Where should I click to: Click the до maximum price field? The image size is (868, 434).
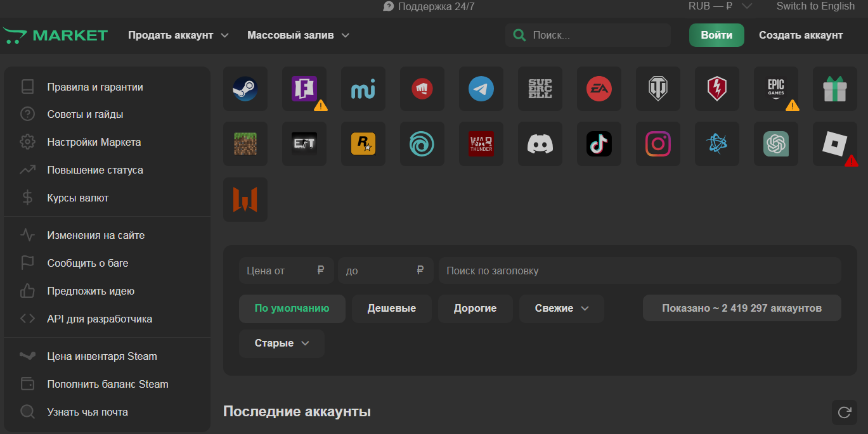[385, 271]
